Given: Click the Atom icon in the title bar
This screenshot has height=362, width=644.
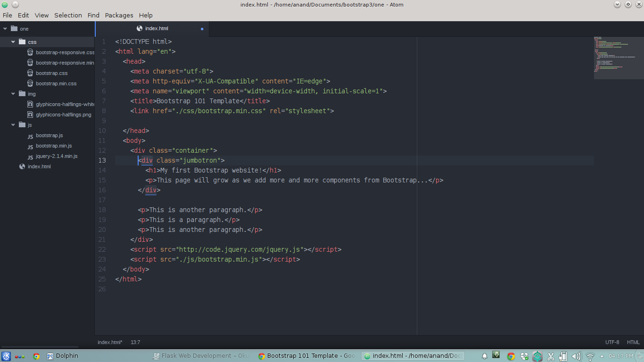Looking at the screenshot, I should click(x=5, y=5).
